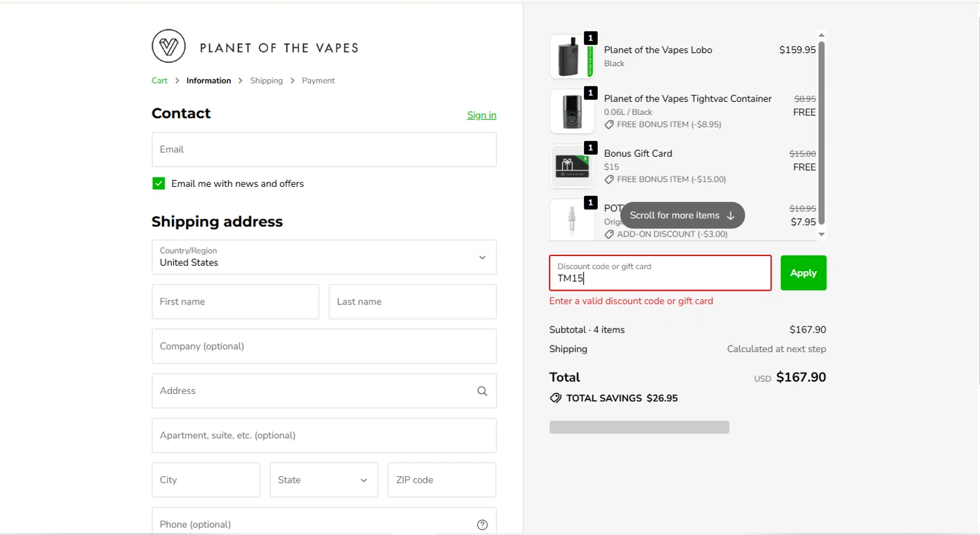
Task: Click the green Apply button
Action: [x=804, y=273]
